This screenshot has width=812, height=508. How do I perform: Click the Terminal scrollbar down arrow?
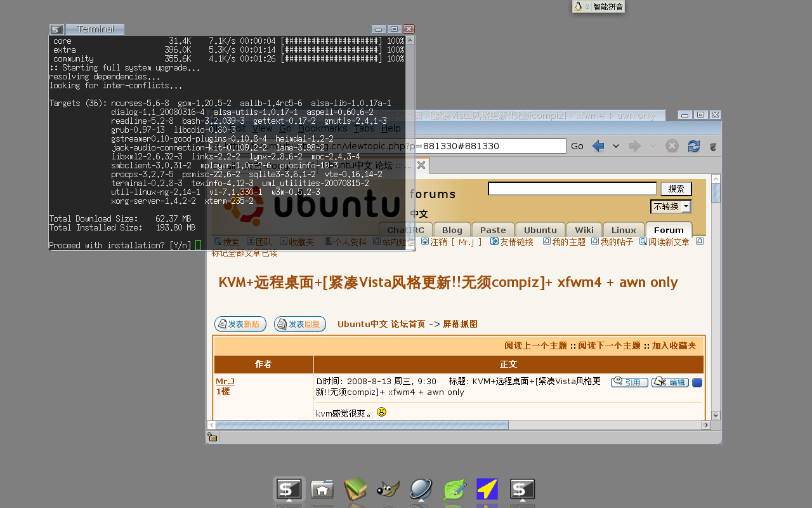[x=410, y=245]
